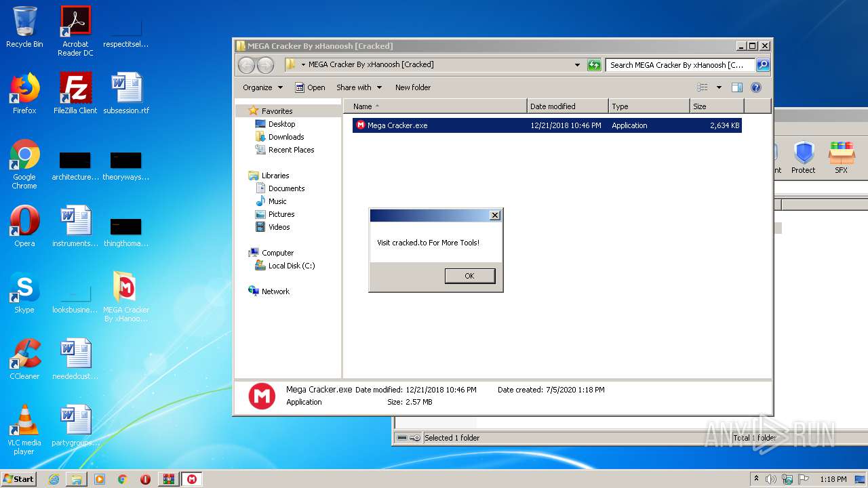Open address bar history dropdown
Image resolution: width=868 pixels, height=488 pixels.
point(577,65)
